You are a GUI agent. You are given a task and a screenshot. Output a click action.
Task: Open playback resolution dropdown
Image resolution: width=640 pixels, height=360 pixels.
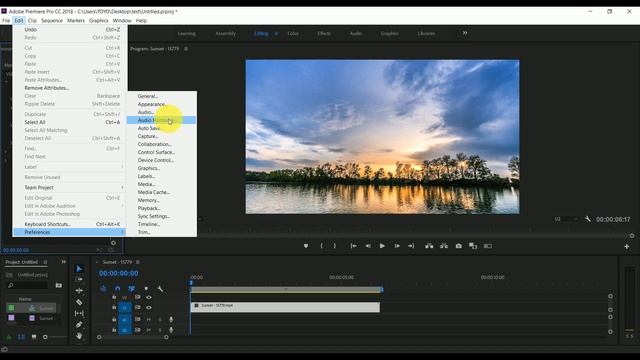coord(567,219)
